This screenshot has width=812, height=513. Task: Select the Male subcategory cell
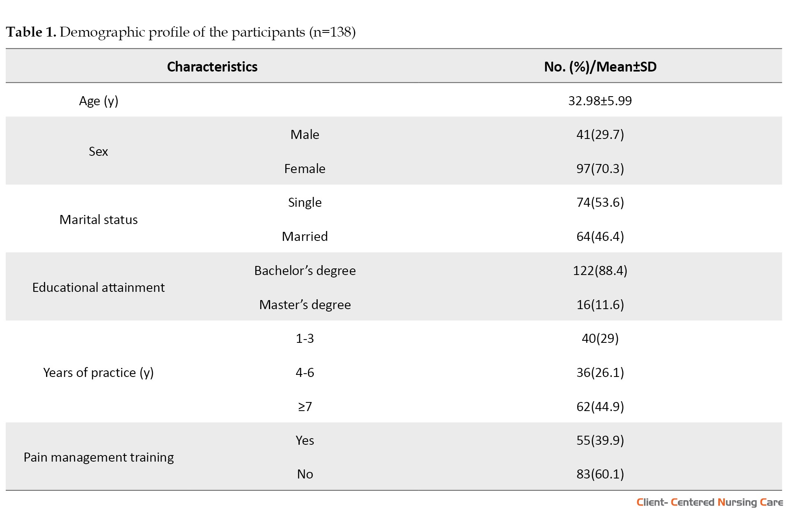[305, 134]
